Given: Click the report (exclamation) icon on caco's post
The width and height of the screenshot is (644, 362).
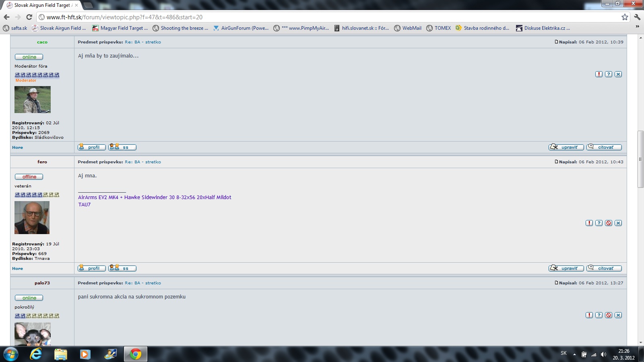Looking at the screenshot, I should [x=599, y=74].
